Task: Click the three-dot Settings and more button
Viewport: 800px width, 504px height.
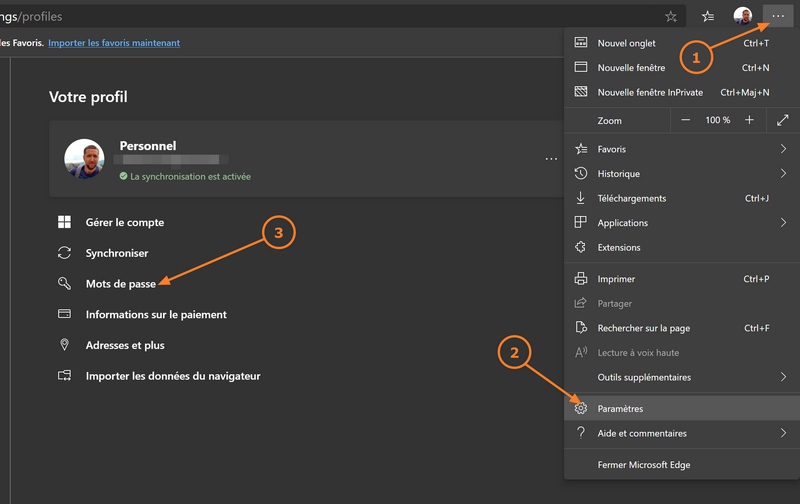Action: [778, 16]
